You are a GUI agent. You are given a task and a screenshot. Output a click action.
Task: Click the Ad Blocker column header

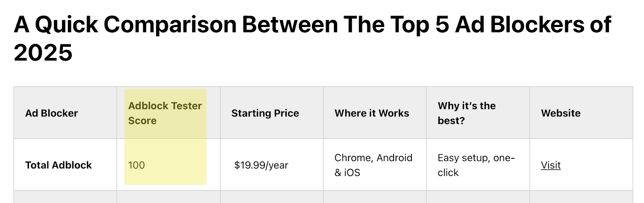tap(52, 113)
